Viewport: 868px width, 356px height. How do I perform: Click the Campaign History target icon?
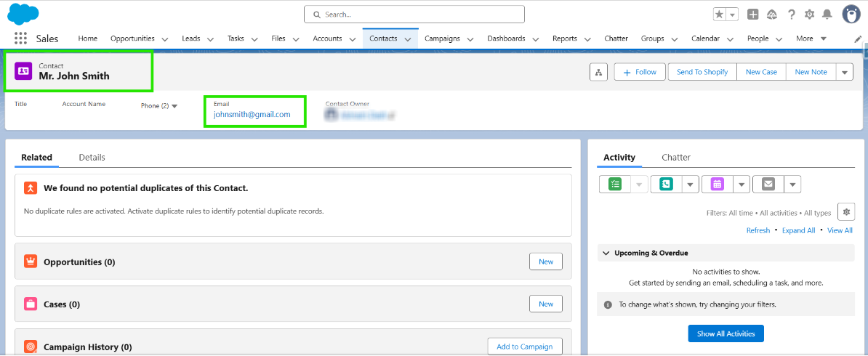coord(31,347)
